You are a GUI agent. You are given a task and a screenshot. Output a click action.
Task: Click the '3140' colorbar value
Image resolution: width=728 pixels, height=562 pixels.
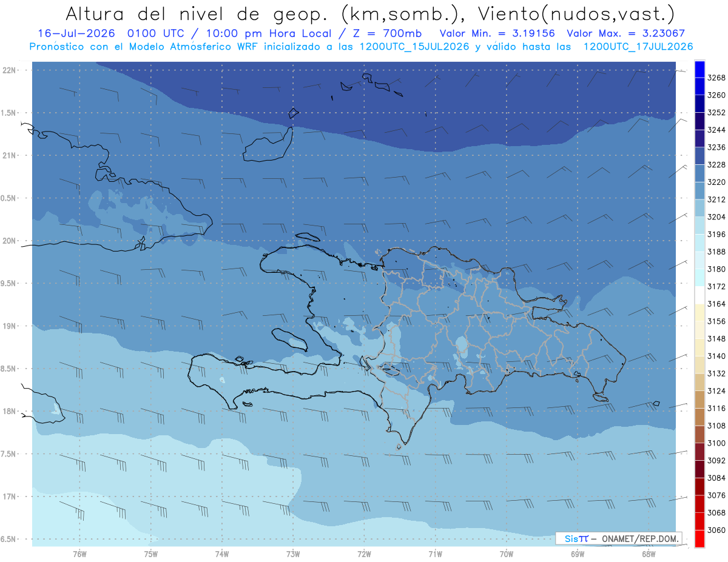click(716, 356)
